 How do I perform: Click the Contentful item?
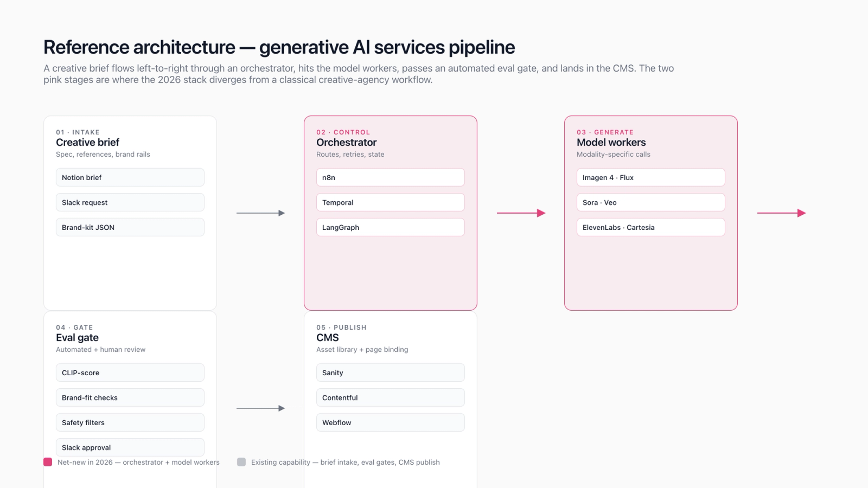pyautogui.click(x=391, y=397)
